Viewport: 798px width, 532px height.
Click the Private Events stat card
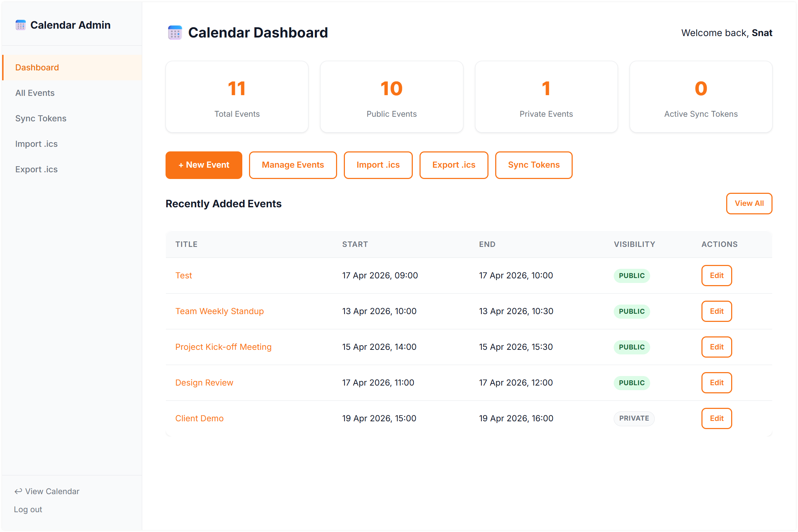546,97
